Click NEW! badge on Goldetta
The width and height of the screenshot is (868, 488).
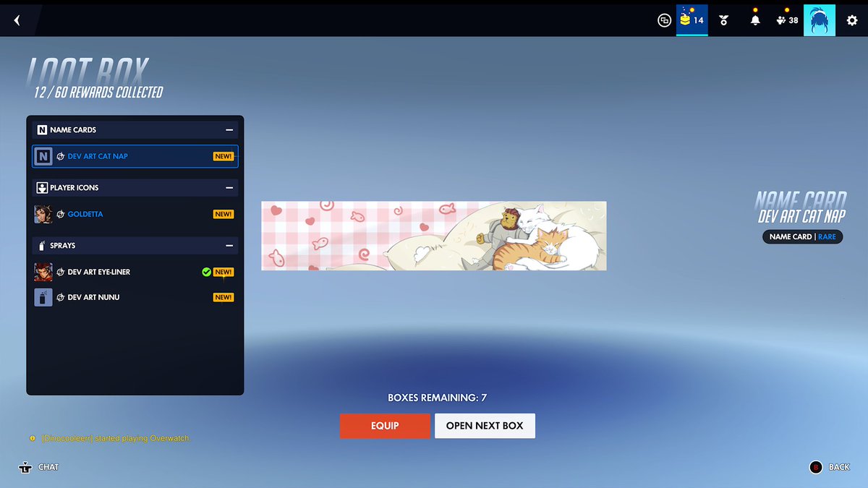(224, 214)
